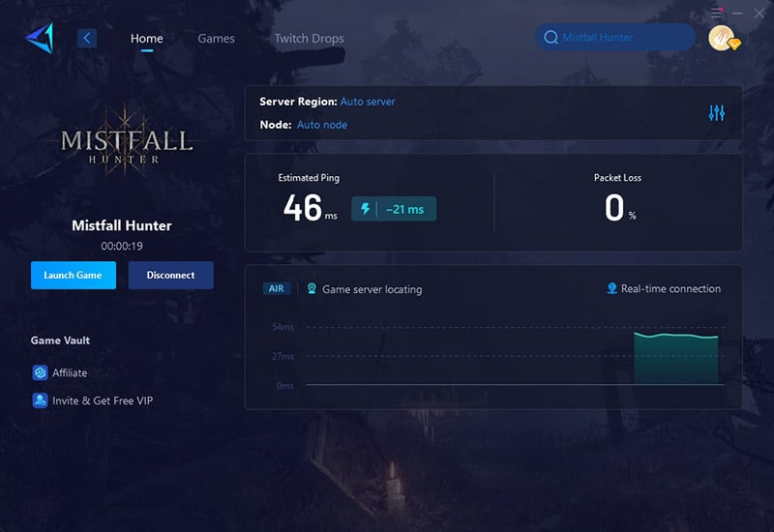Go back using the chevron arrow button

tap(87, 38)
